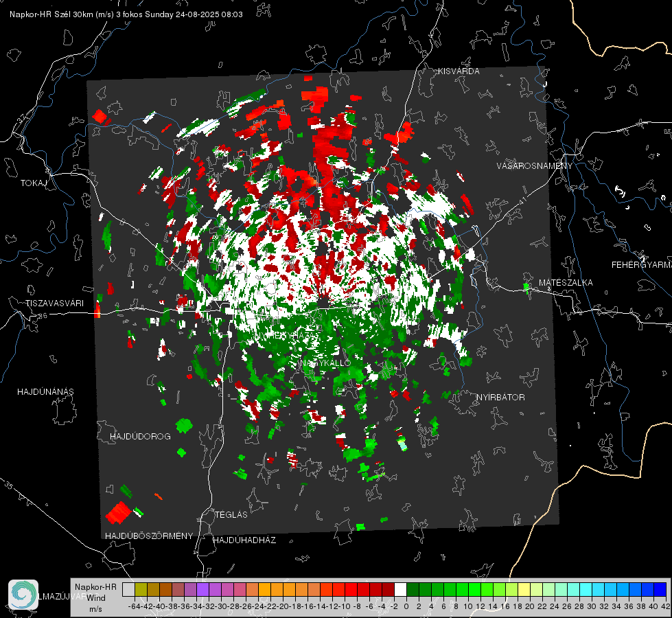This screenshot has width=672, height=618.
Task: Click the HAJDÚNÁNÁS town label
Action: coord(45,391)
